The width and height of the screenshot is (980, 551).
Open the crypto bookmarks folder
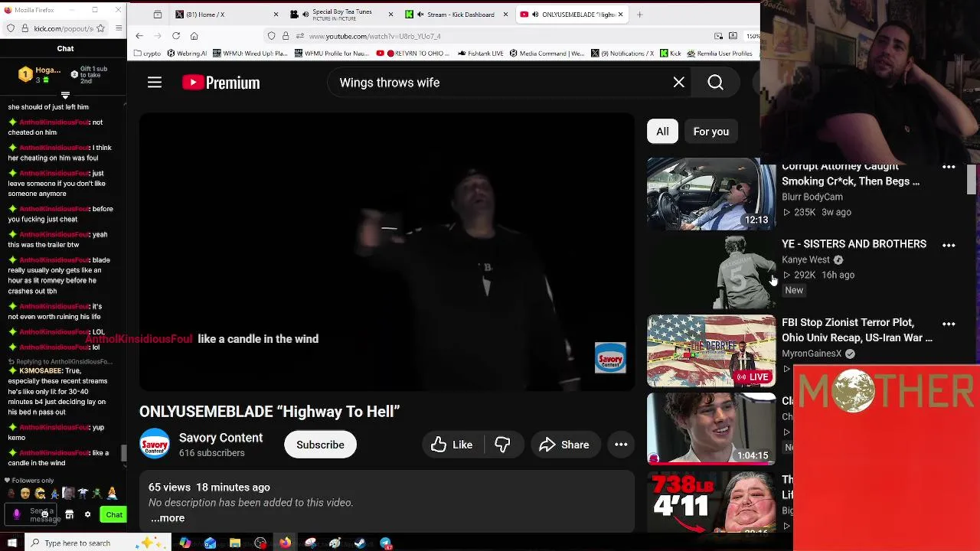tap(148, 54)
